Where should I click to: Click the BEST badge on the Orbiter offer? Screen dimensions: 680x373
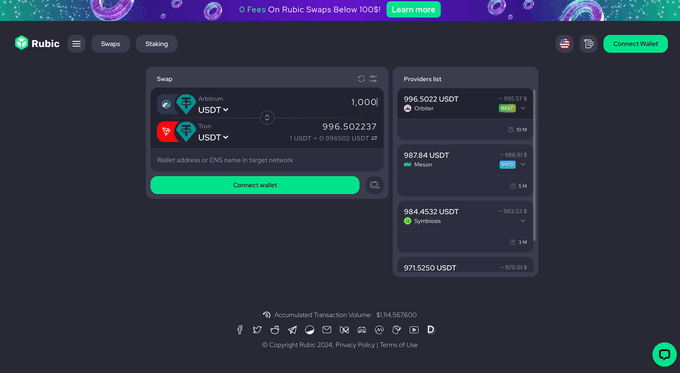pyautogui.click(x=507, y=108)
